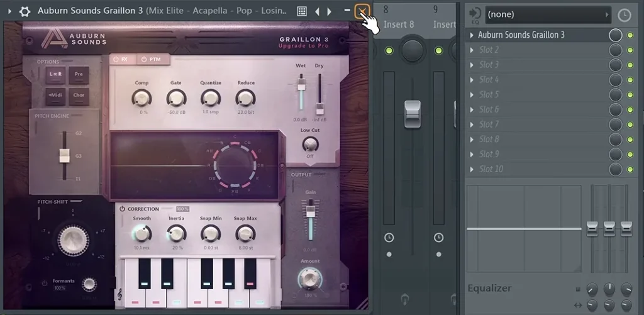This screenshot has height=315, width=644.
Task: Click the Inertia knob
Action: pos(176,234)
